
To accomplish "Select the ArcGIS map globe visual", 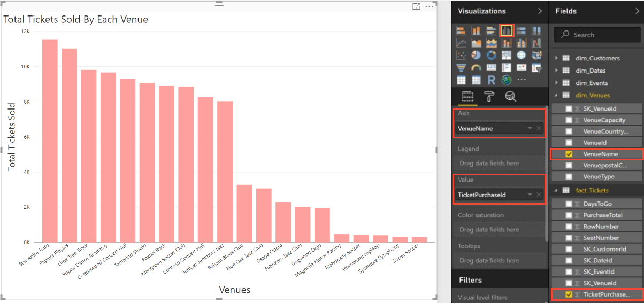I will pyautogui.click(x=507, y=80).
